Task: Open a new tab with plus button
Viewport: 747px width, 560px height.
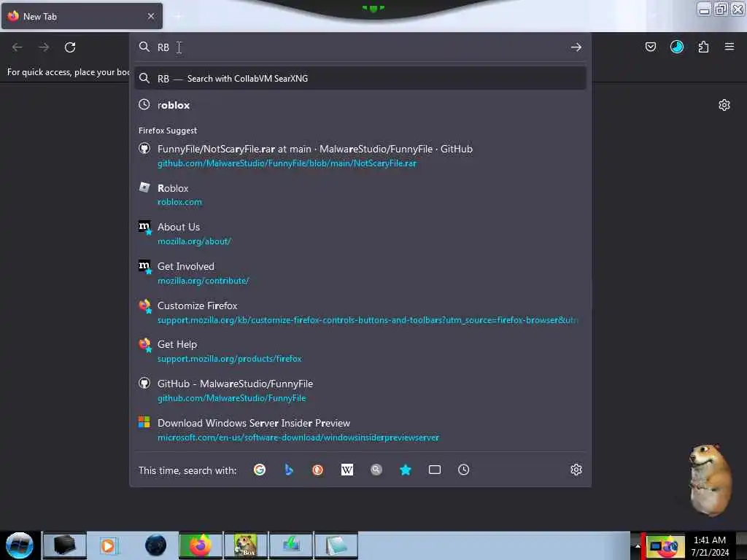Action: (178, 16)
